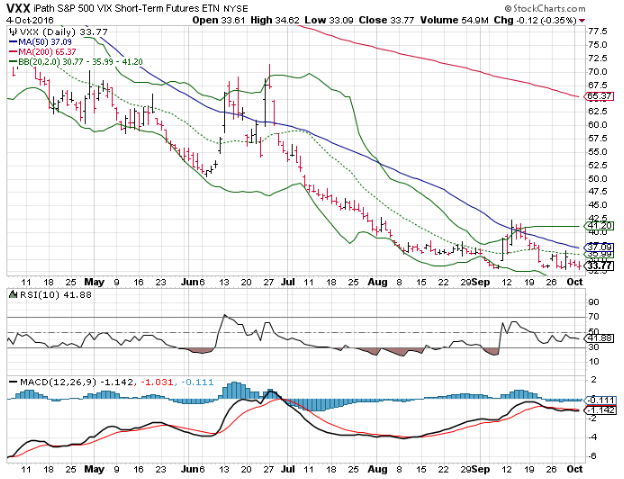The image size is (624, 479).
Task: Click the black 33.77 last price tag
Action: coord(599,266)
